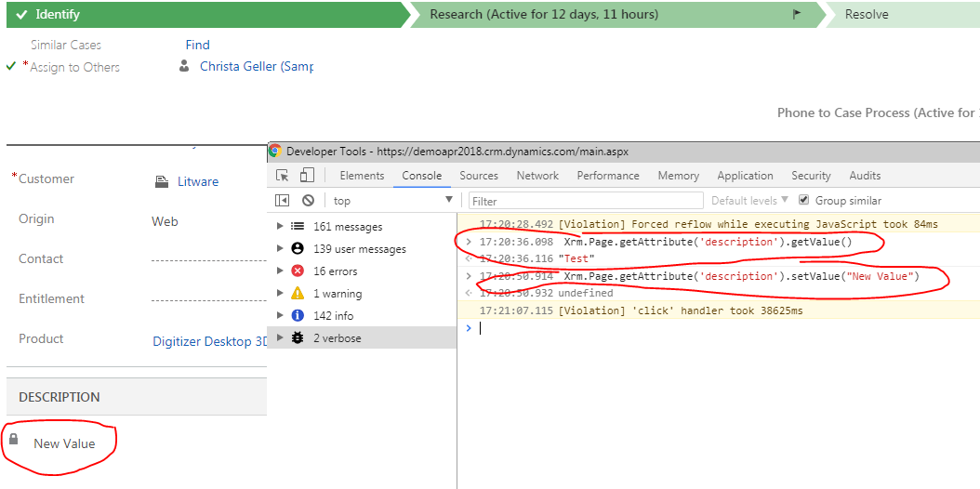Viewport: 980px width, 489px height.
Task: Open the Application tab
Action: (x=745, y=176)
